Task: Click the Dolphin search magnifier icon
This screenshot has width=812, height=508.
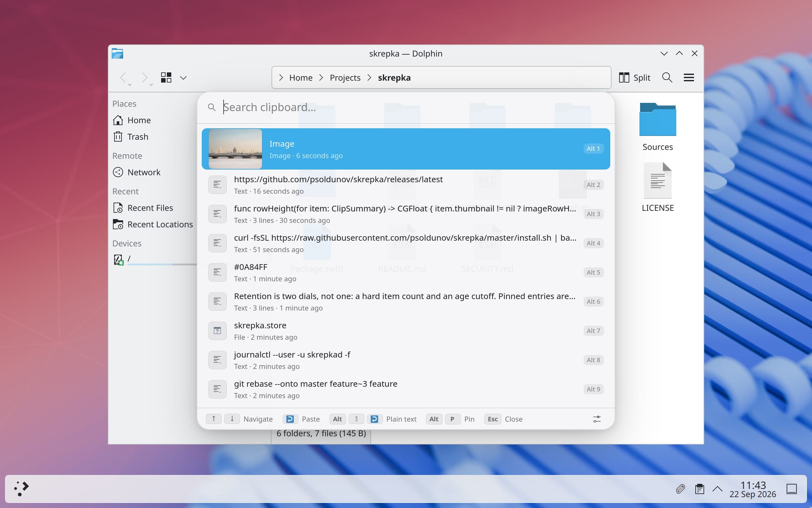Action: [667, 77]
